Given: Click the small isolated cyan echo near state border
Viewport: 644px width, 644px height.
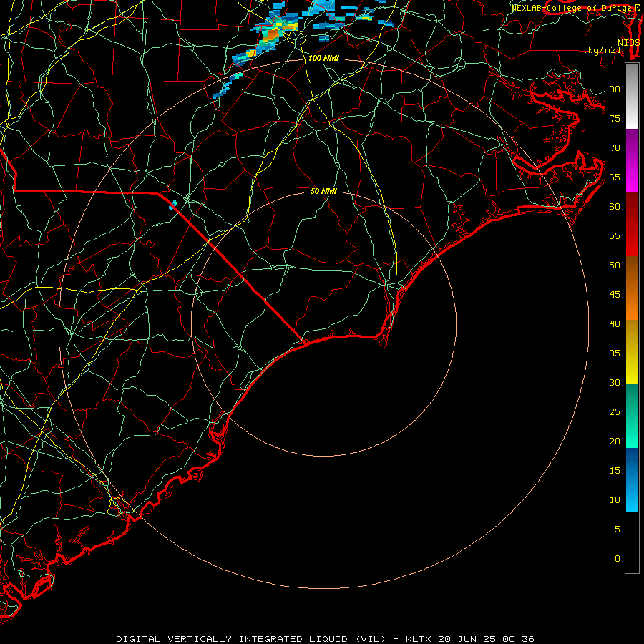Looking at the screenshot, I should 173,205.
